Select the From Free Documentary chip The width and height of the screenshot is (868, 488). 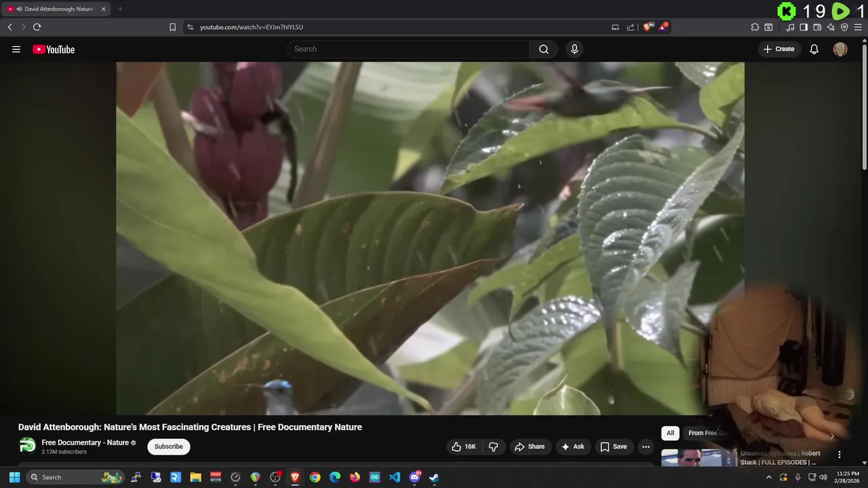tap(709, 433)
